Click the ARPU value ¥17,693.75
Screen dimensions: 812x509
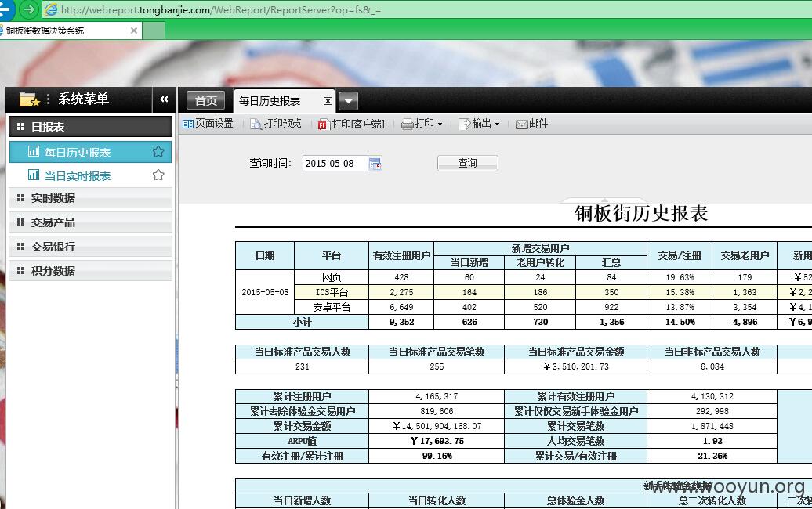(437, 441)
